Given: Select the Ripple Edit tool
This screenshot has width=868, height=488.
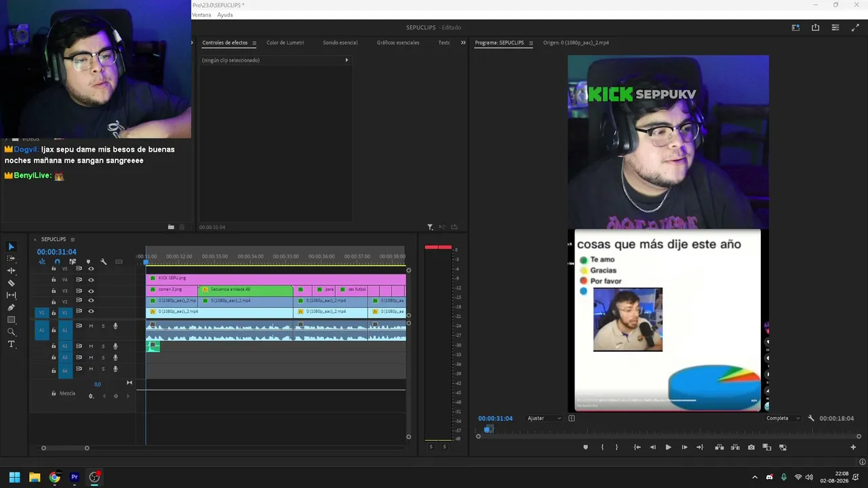Looking at the screenshot, I should [x=11, y=271].
